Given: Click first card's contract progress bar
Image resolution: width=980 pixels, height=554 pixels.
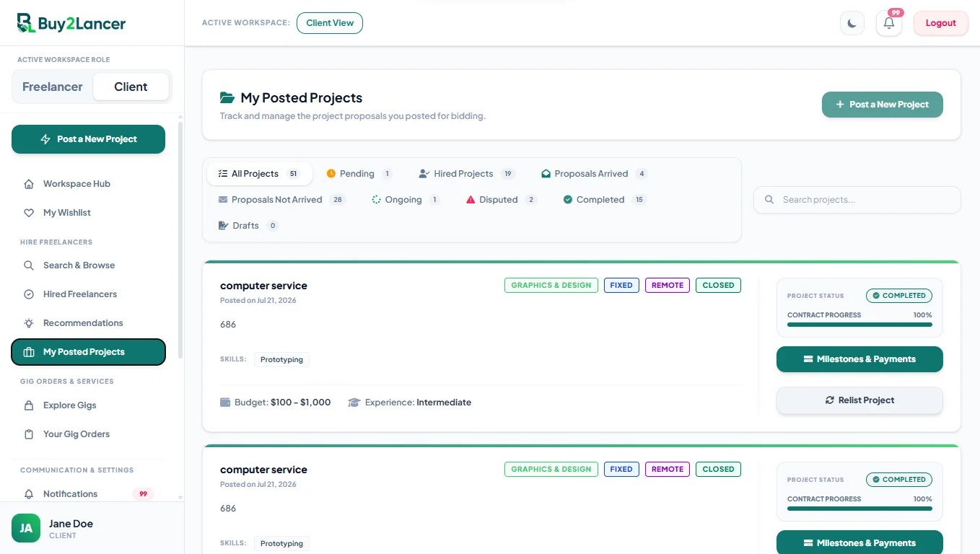Looking at the screenshot, I should click(859, 325).
